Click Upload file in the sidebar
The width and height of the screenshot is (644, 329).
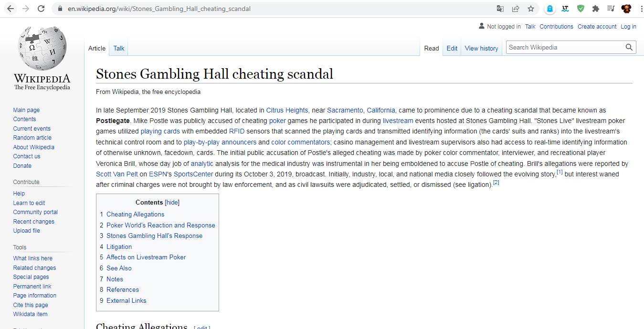tap(27, 231)
